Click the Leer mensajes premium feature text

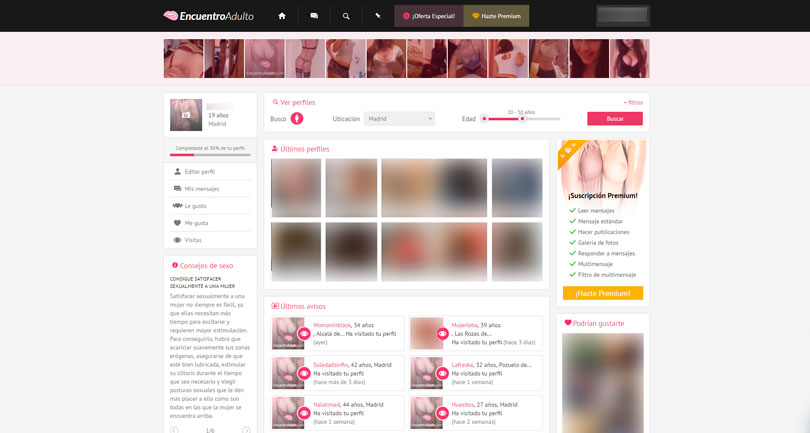[596, 211]
